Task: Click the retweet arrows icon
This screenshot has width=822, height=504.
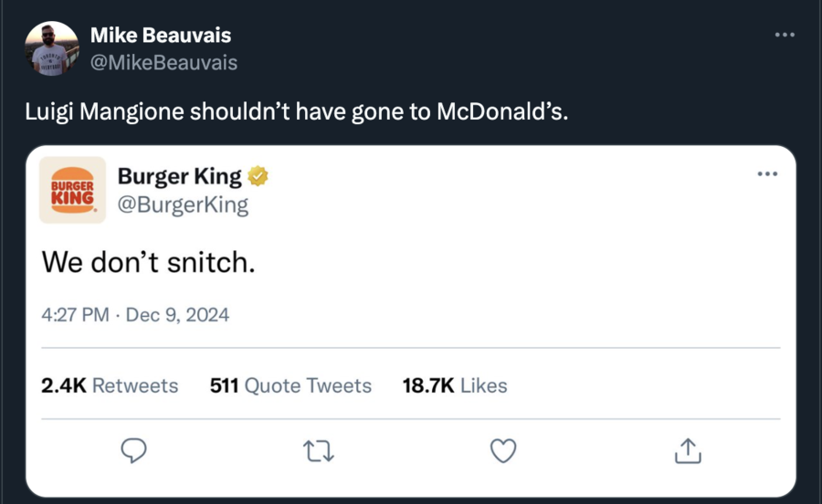Action: pos(319,449)
